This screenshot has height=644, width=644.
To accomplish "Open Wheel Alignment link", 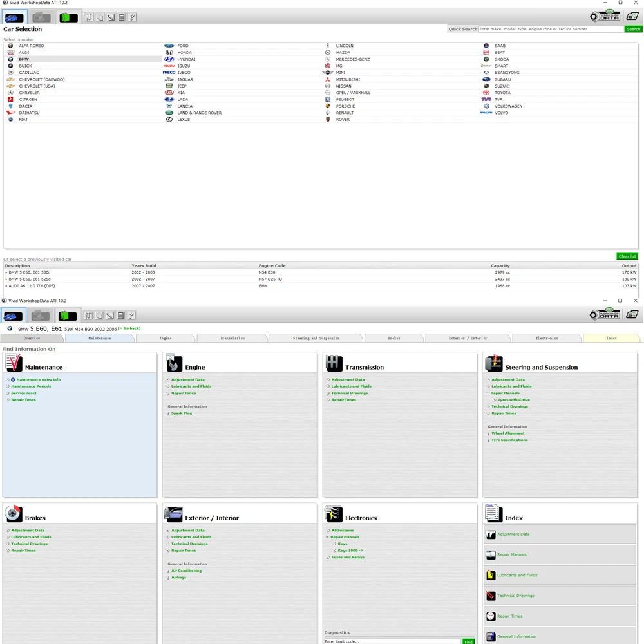I will pyautogui.click(x=508, y=433).
